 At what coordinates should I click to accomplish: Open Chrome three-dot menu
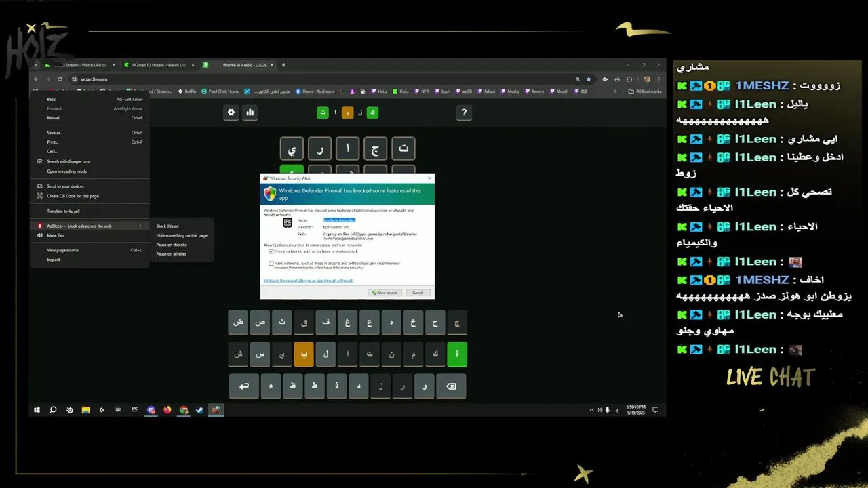pyautogui.click(x=658, y=79)
